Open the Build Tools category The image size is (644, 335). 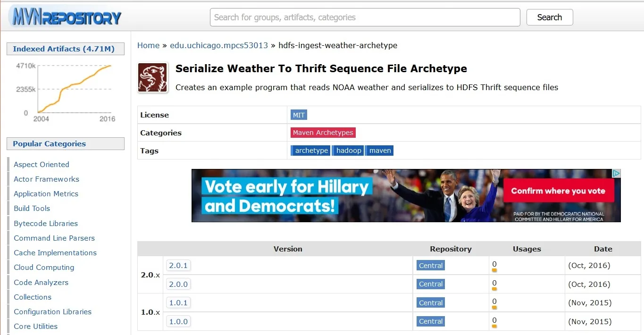[x=32, y=208]
